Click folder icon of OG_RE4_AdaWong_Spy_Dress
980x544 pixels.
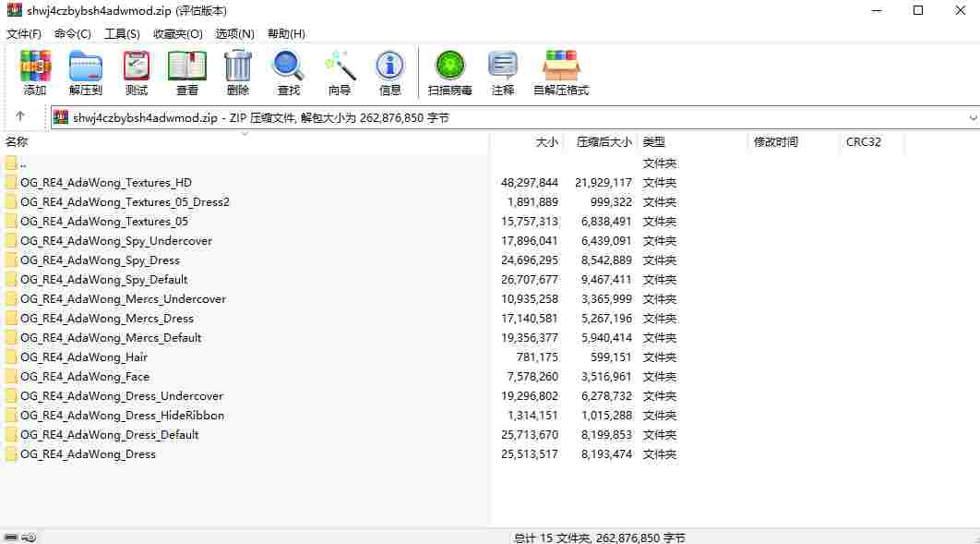[11, 260]
